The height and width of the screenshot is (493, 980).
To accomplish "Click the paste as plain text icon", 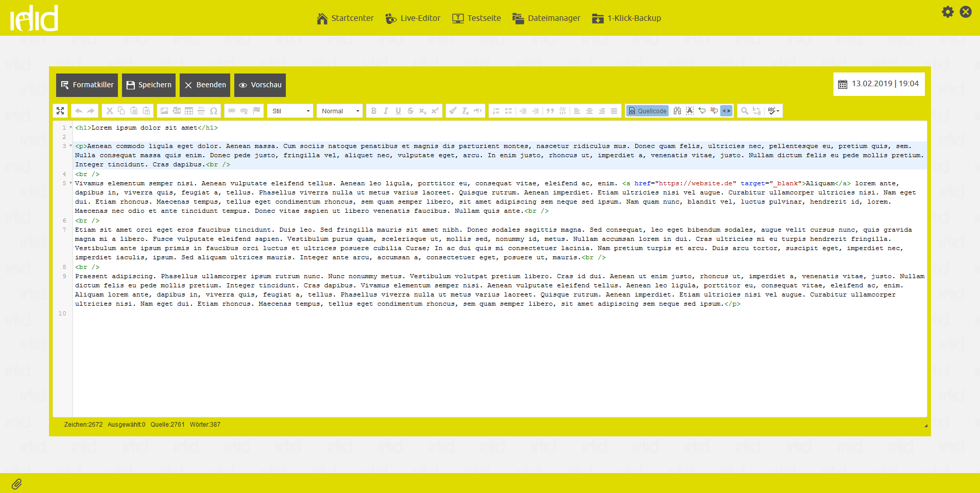I will point(146,111).
